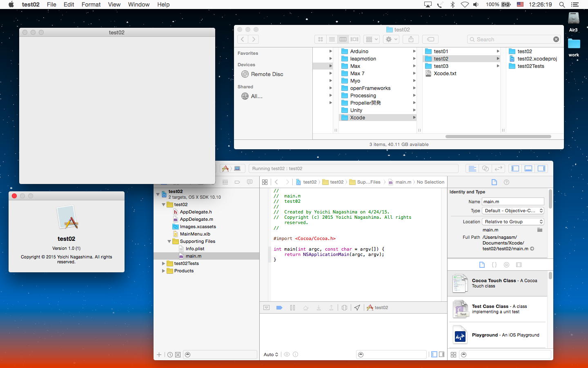Click the Finder Share button

411,39
